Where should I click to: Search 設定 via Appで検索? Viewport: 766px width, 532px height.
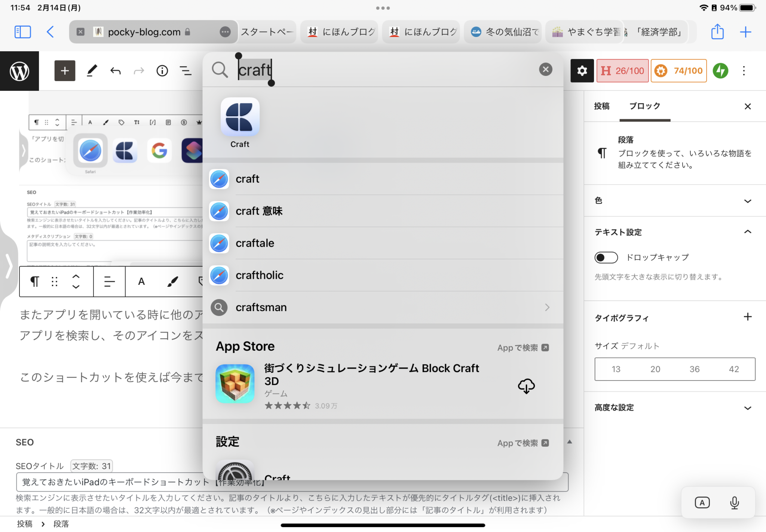pyautogui.click(x=523, y=443)
